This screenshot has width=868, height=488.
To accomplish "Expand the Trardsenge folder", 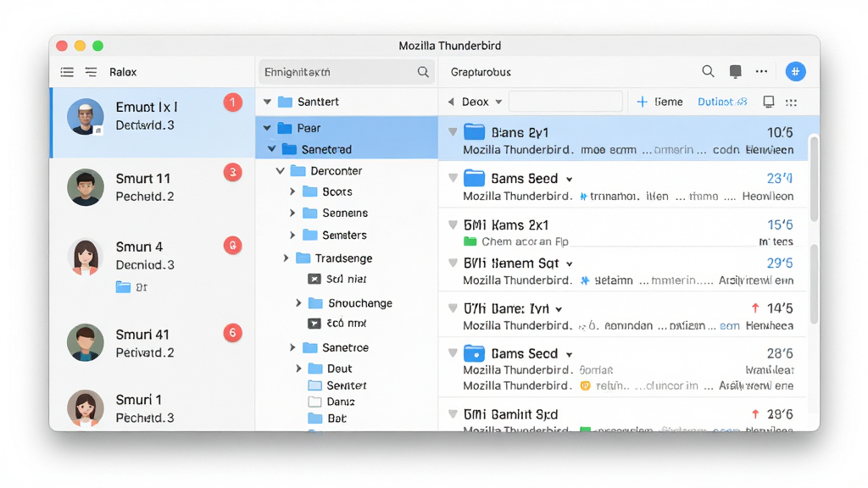I will coord(286,258).
